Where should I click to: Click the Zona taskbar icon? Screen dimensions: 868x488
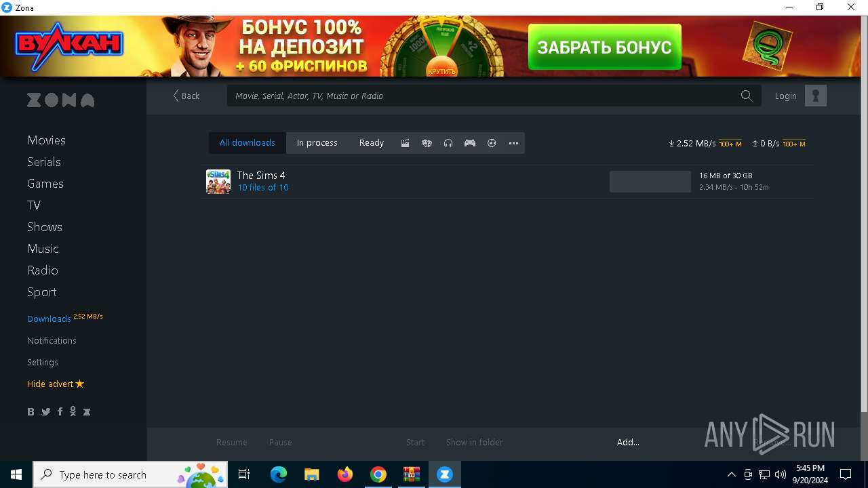tap(445, 474)
